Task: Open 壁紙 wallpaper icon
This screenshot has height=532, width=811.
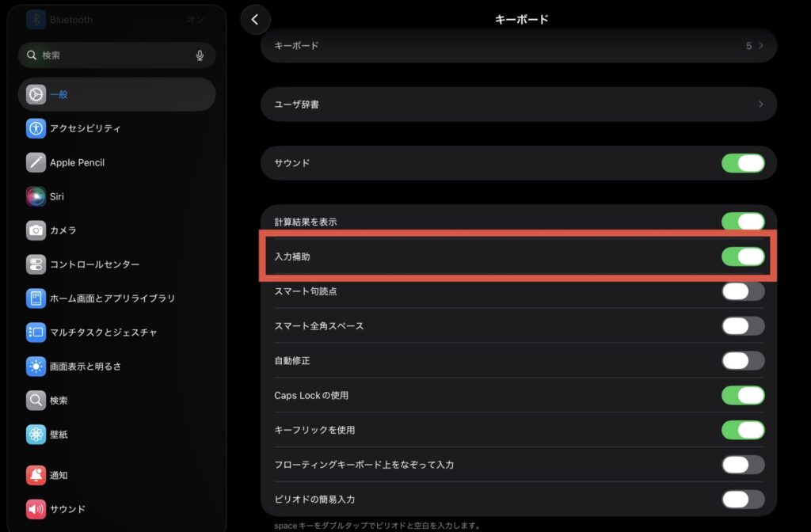Action: tap(36, 434)
